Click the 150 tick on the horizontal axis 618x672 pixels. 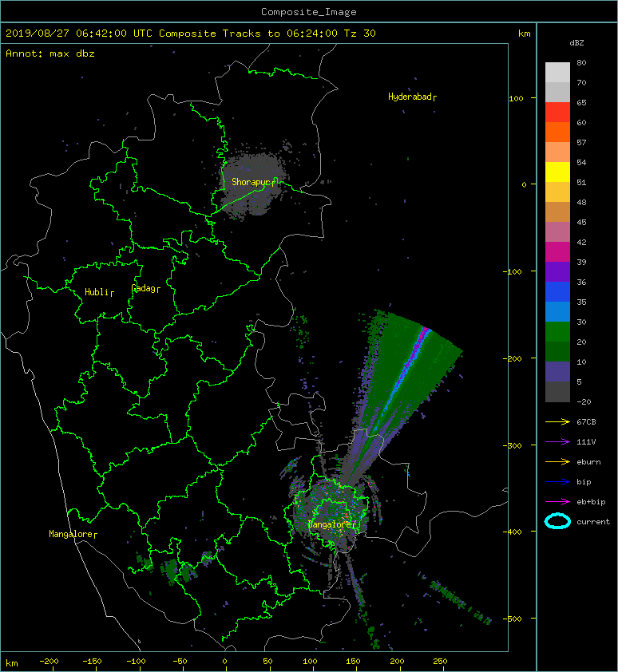354,662
